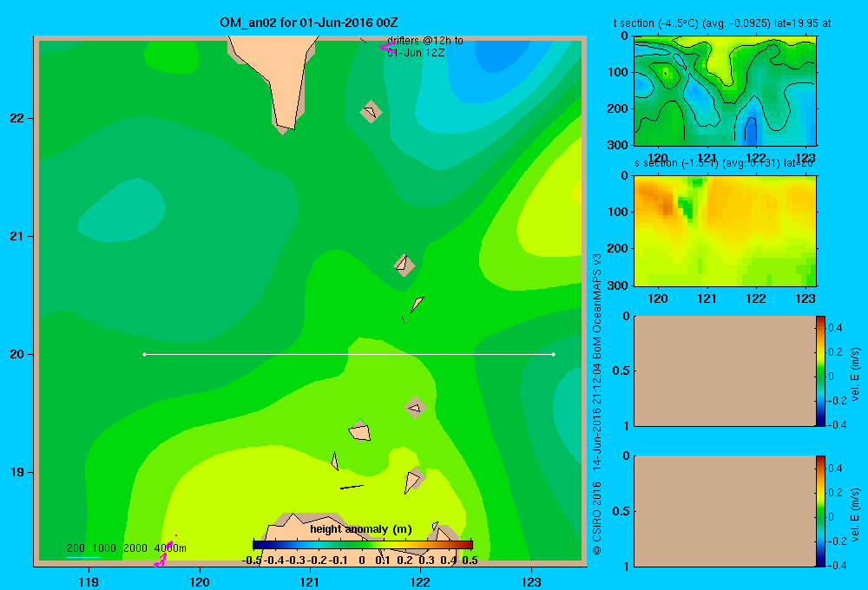Click the 't section' plot title text
Screen dimensions: 868x590
point(722,23)
